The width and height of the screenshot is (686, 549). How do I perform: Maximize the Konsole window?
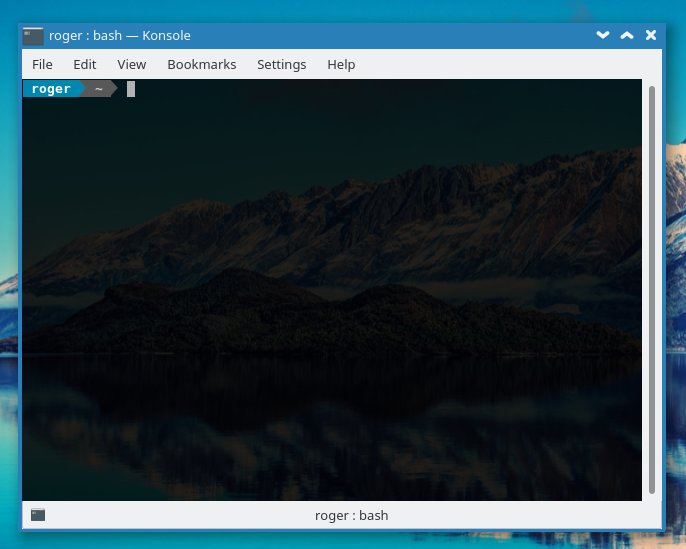click(x=627, y=36)
